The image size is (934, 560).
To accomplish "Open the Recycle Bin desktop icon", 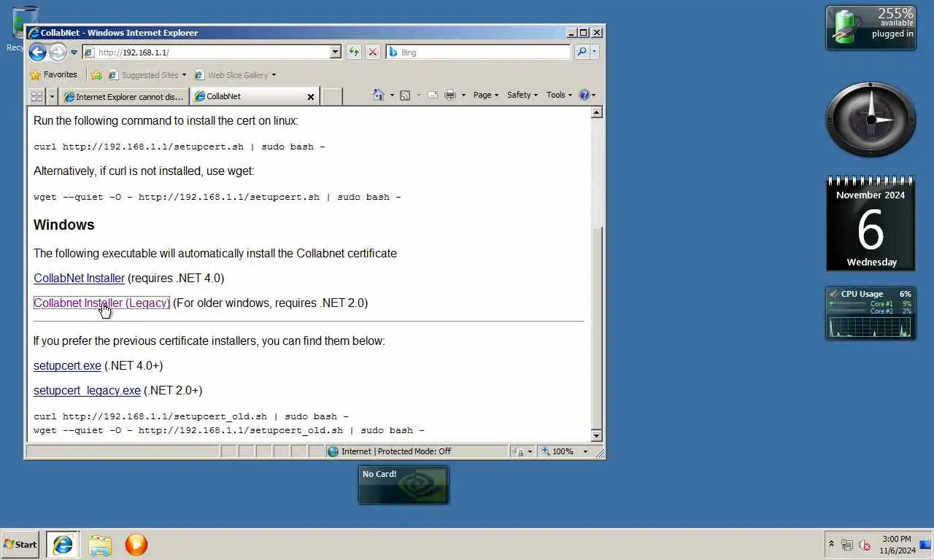I will point(25,28).
